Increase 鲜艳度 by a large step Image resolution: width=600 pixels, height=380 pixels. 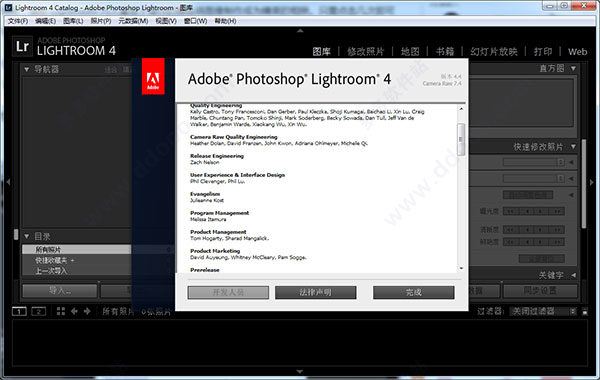557,242
